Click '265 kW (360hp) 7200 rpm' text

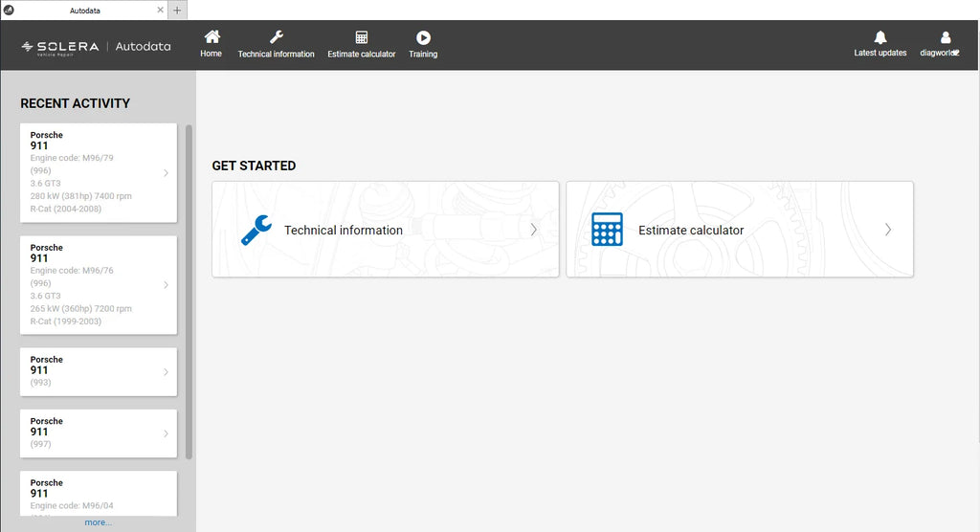click(x=80, y=309)
